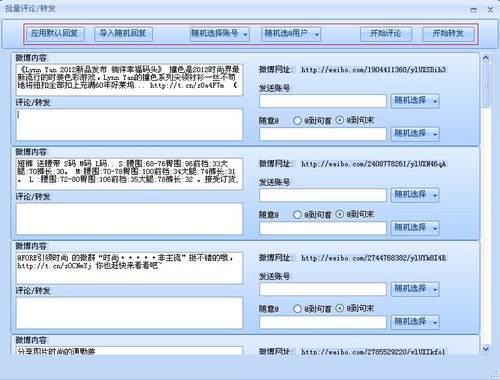Open the 随机选@用户 dropdown
The width and height of the screenshot is (500, 380).
click(x=291, y=34)
